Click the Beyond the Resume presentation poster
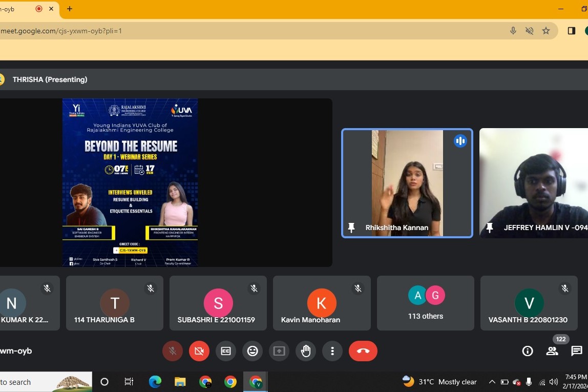This screenshot has width=588, height=392. [130, 182]
